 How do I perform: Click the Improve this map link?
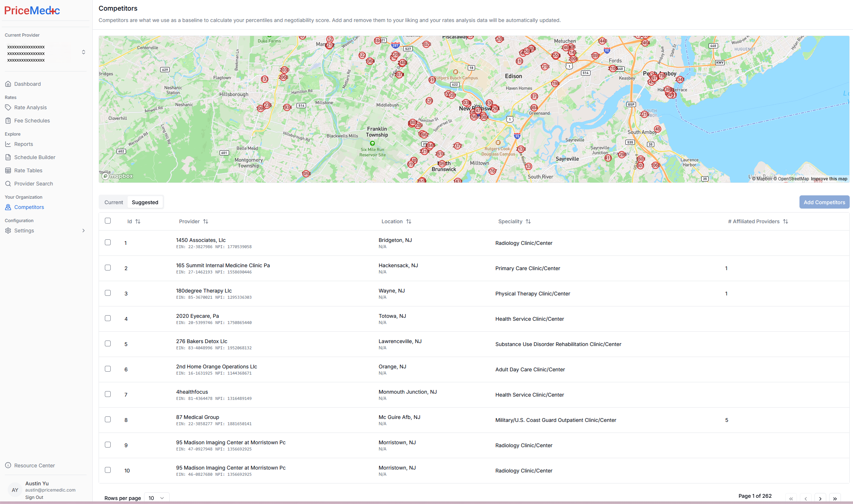(x=829, y=179)
